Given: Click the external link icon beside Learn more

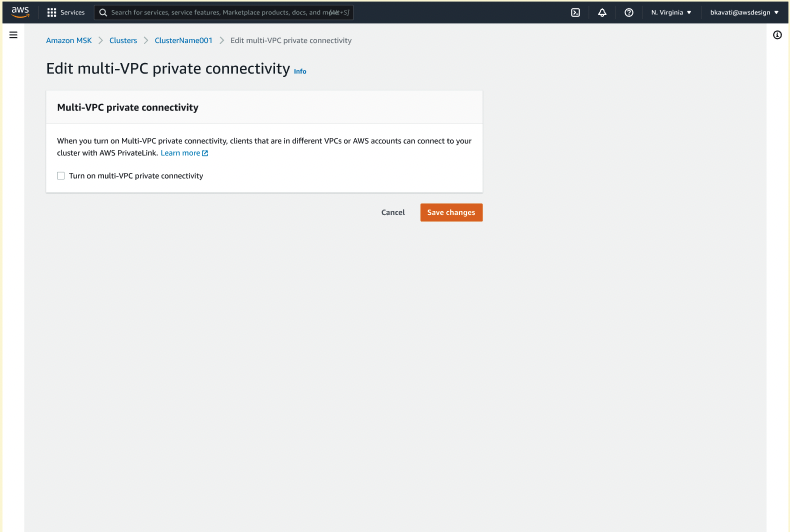Looking at the screenshot, I should point(205,153).
